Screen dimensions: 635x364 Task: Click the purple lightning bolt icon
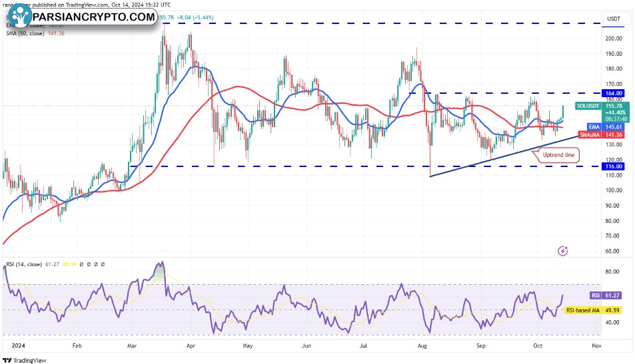tap(562, 251)
